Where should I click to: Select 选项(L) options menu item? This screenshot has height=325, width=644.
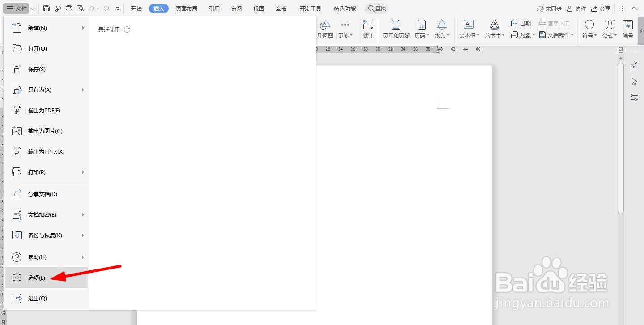pyautogui.click(x=47, y=278)
